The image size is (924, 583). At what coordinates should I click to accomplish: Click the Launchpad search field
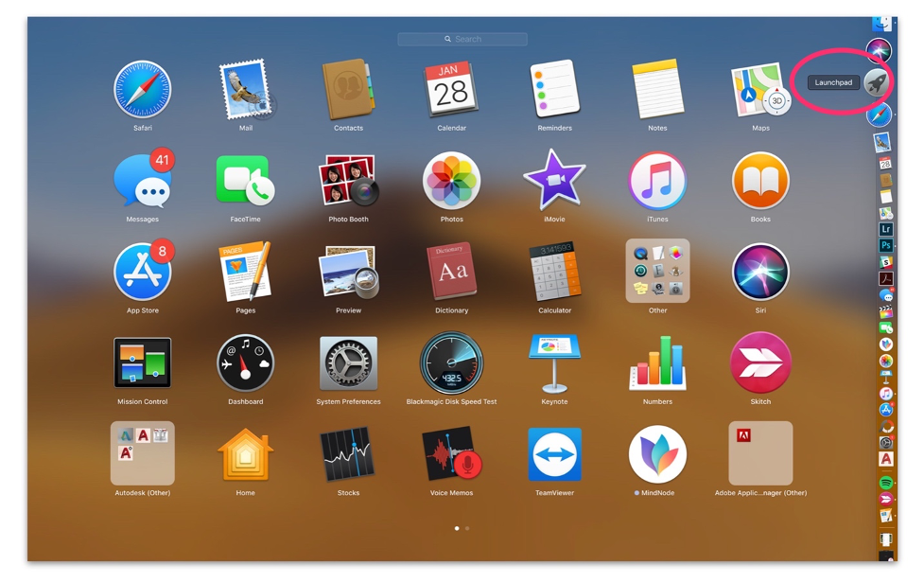[x=462, y=39]
